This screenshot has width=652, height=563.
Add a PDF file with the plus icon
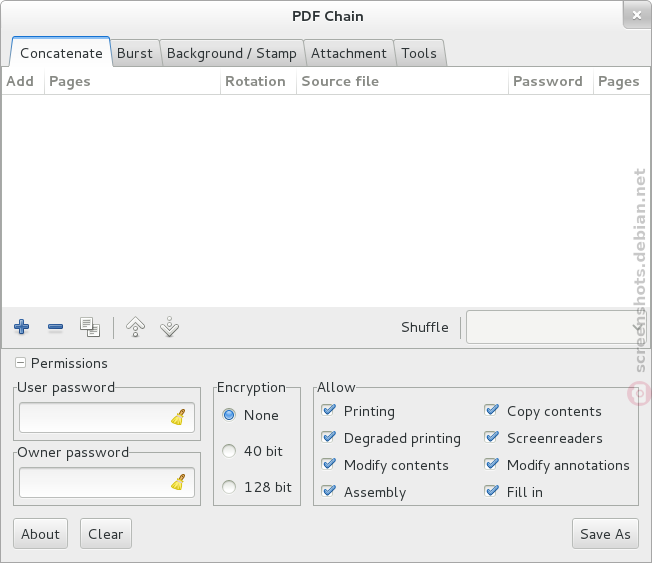(x=22, y=327)
